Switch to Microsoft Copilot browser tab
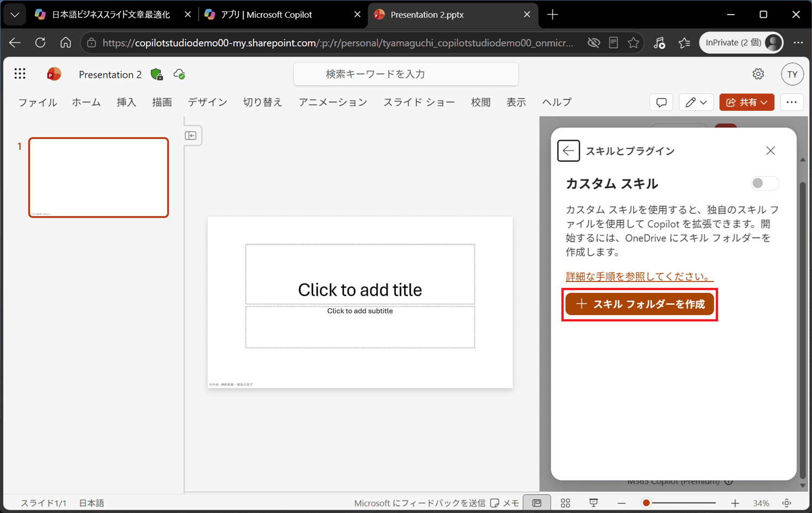 click(281, 15)
